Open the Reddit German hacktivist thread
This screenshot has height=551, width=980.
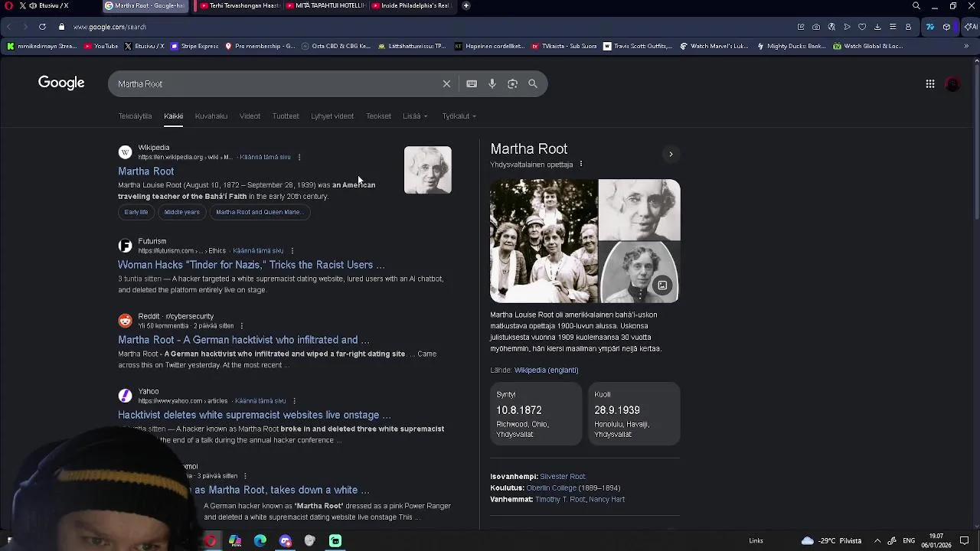coord(243,340)
